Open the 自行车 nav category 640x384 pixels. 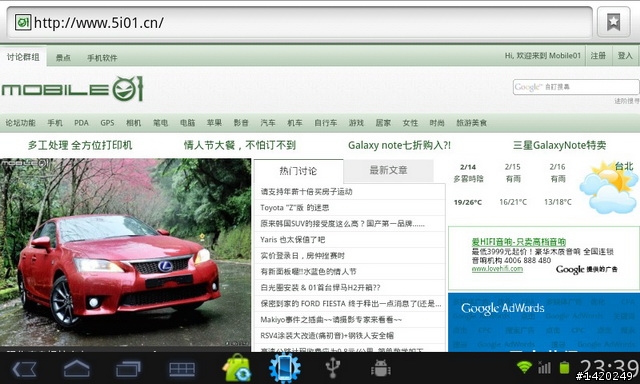point(326,122)
